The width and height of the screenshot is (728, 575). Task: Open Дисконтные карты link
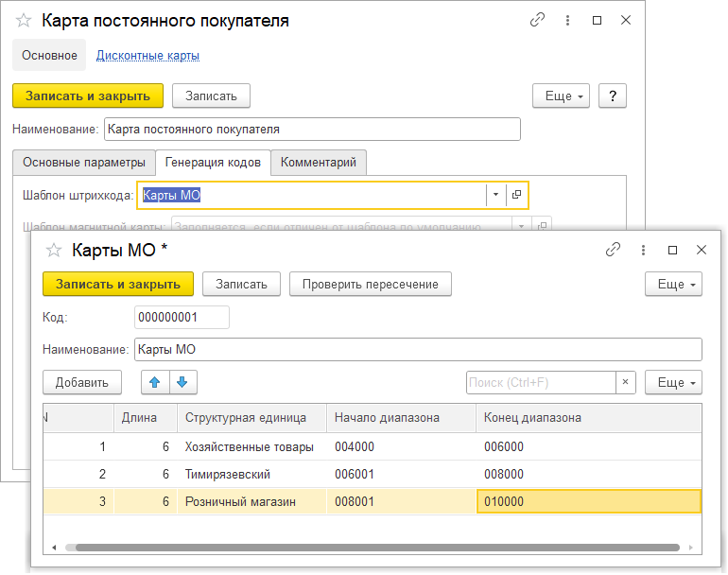(x=147, y=56)
